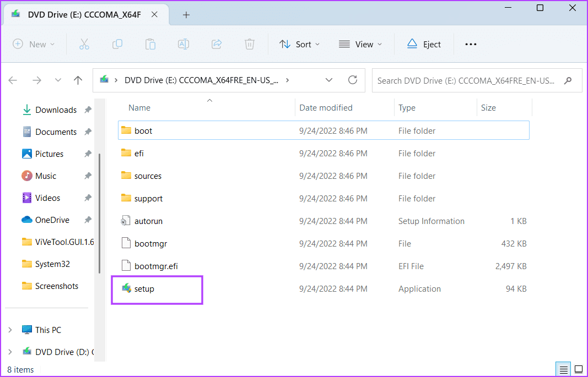Click the Delete trash can icon

coord(250,44)
